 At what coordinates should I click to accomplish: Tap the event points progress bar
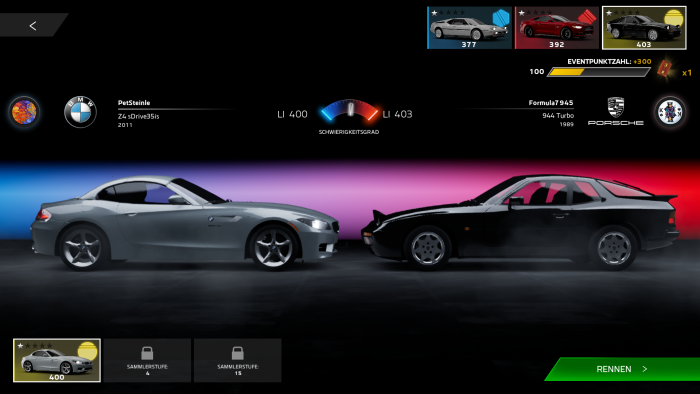[x=599, y=72]
